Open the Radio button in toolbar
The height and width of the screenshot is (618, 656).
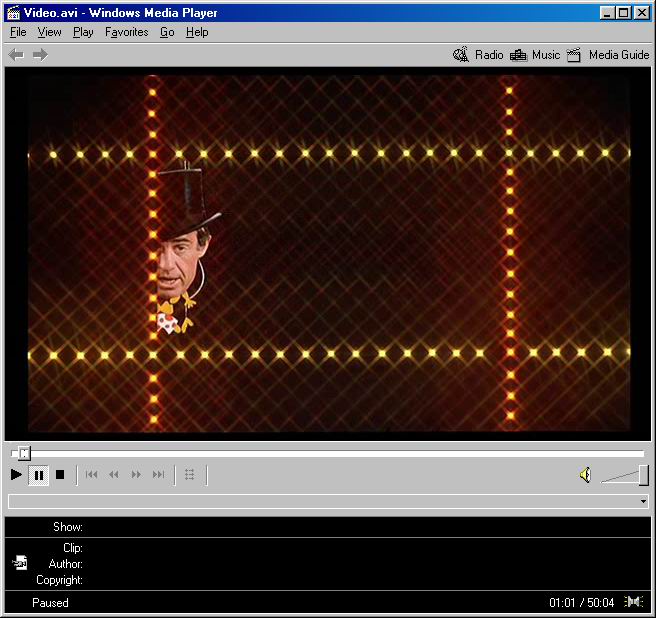[x=478, y=55]
